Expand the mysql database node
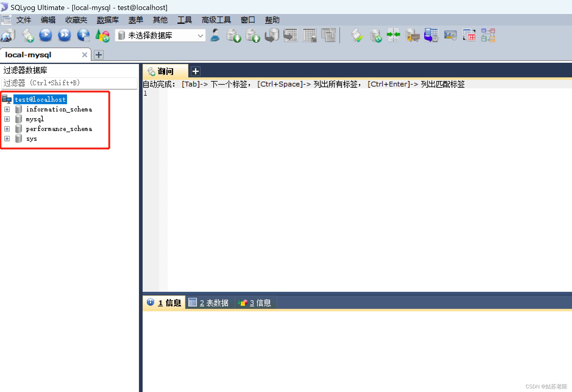The width and height of the screenshot is (572, 392). click(7, 119)
